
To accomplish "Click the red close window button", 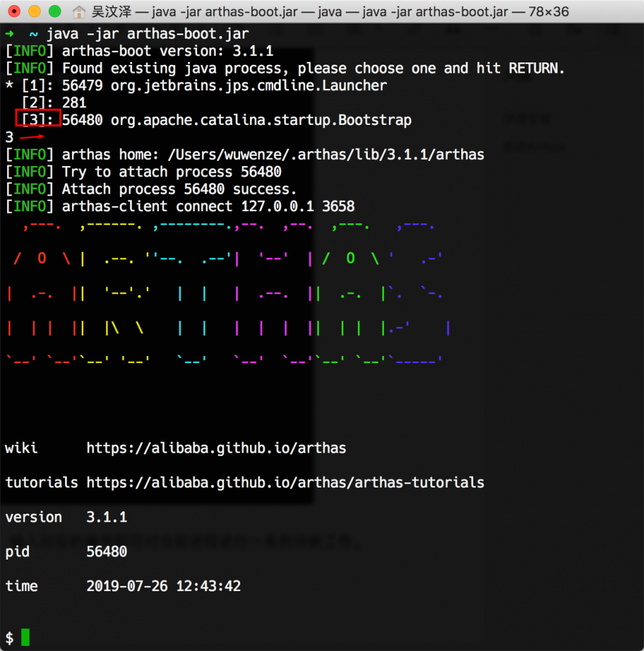I will point(14,12).
